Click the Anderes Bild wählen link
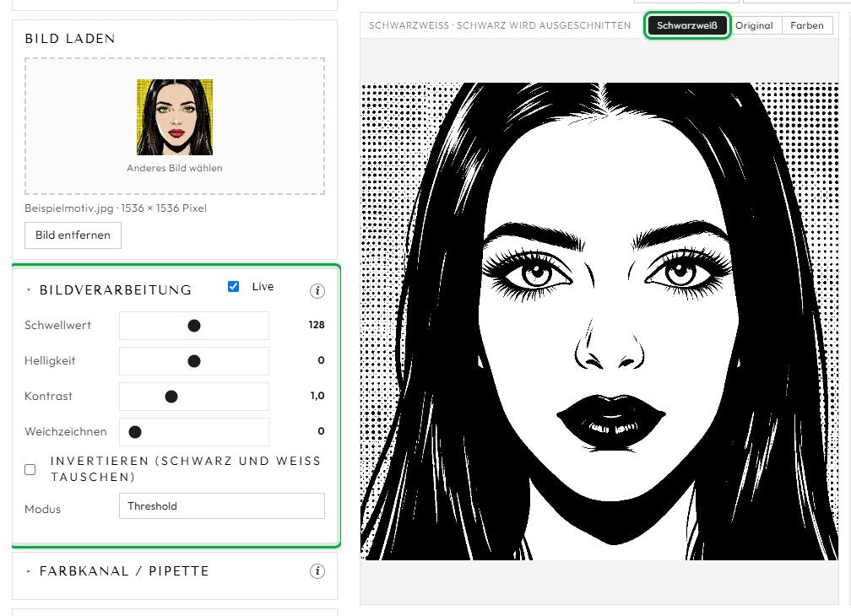The image size is (851, 616). pos(175,168)
